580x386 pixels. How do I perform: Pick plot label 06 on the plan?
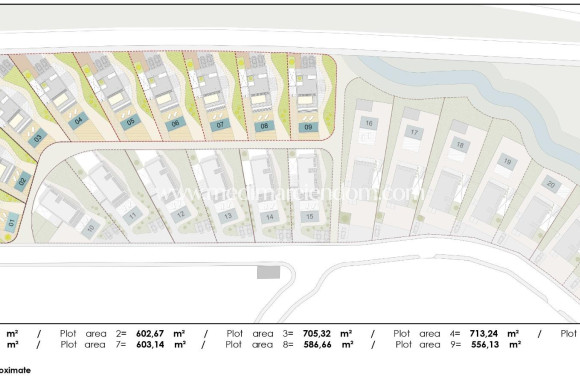(175, 123)
